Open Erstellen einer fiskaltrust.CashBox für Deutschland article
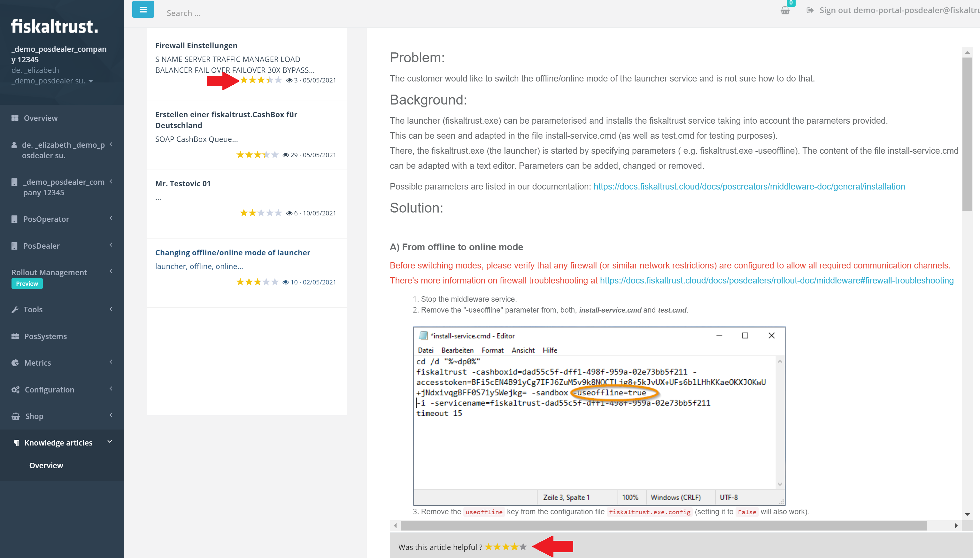 point(226,120)
